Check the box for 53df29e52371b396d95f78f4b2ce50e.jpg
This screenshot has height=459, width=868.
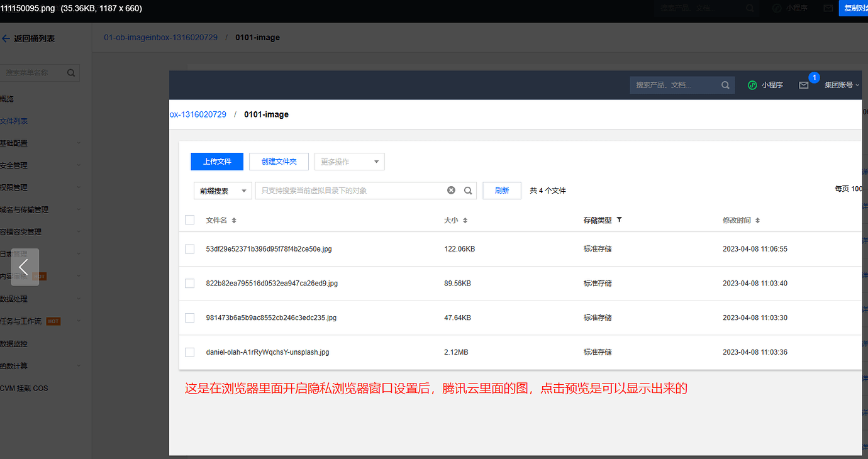point(190,249)
